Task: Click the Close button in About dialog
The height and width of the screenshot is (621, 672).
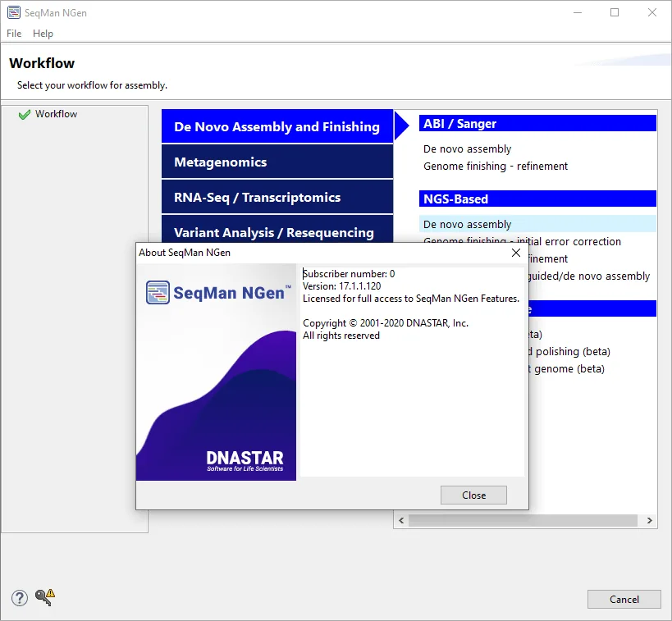Action: (473, 495)
